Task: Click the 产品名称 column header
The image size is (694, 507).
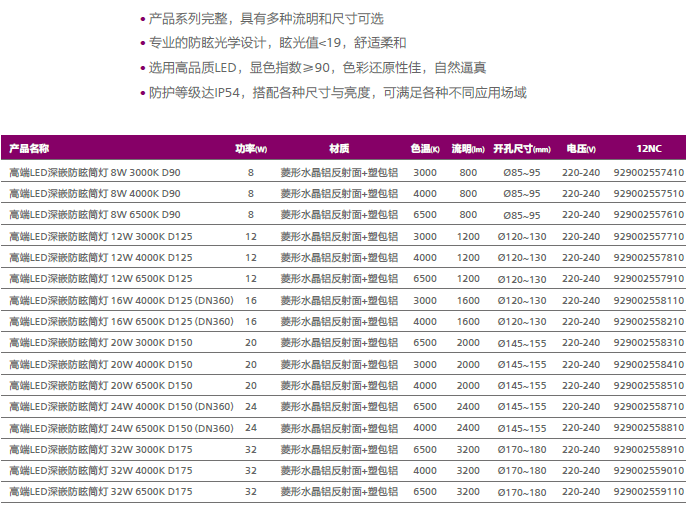Action: click(30, 149)
